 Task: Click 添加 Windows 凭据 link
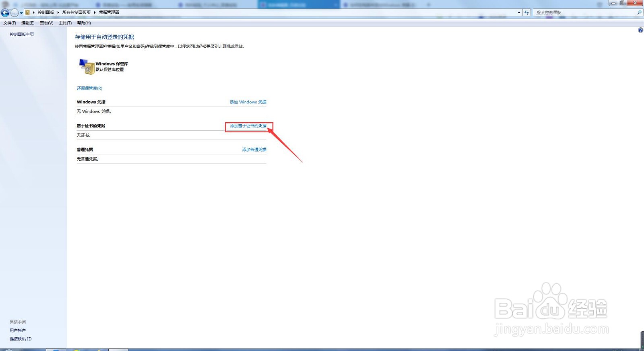(x=248, y=102)
